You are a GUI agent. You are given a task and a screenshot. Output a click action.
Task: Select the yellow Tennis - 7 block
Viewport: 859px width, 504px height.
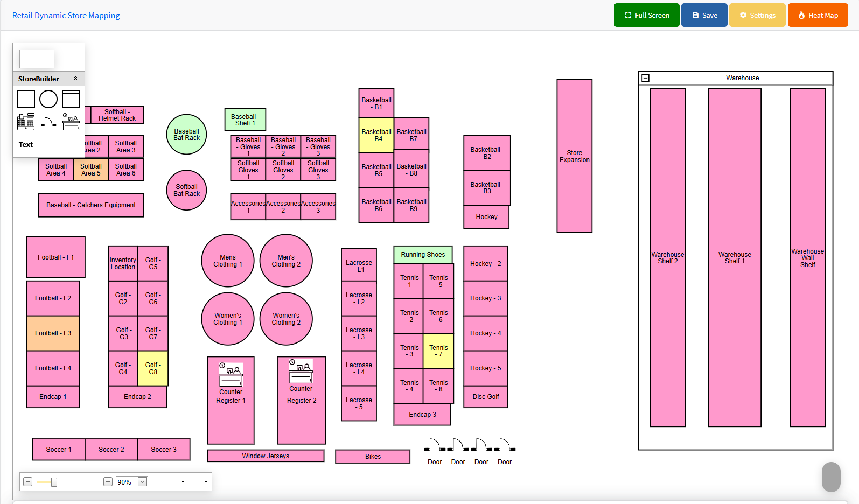438,351
